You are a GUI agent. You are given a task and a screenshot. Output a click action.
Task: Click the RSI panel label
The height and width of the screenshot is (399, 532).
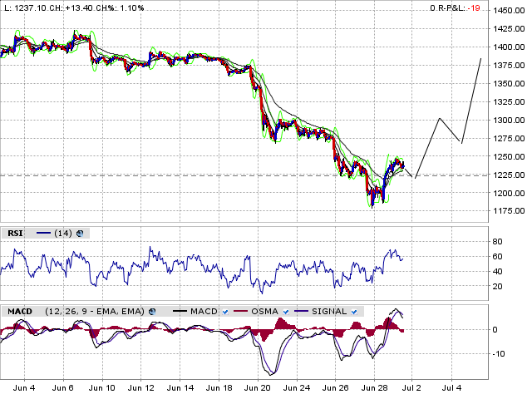click(15, 234)
